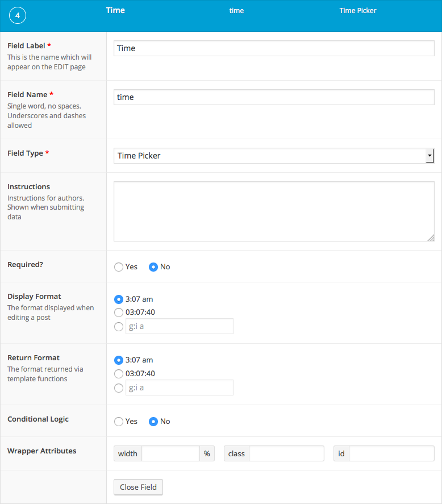Click the Close Field button
Image resolution: width=442 pixels, height=504 pixels.
(x=139, y=488)
